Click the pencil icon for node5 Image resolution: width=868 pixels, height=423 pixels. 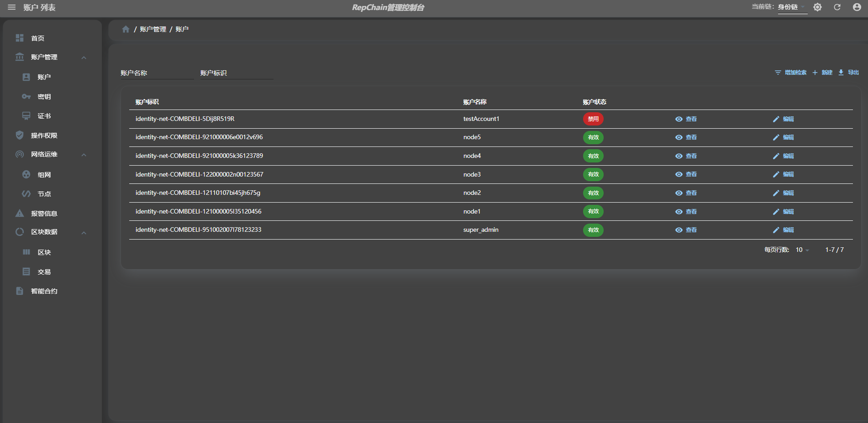pos(776,137)
